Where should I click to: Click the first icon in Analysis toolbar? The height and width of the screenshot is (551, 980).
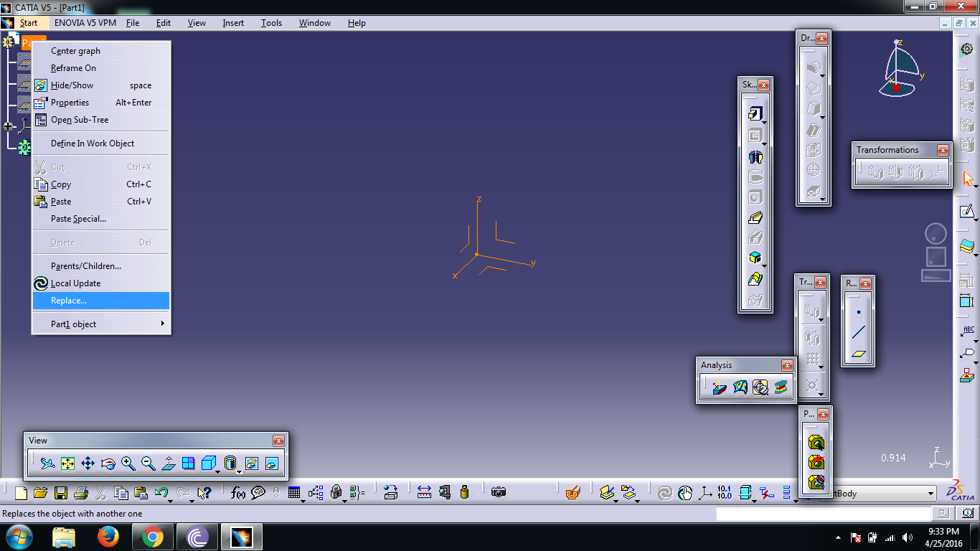[x=720, y=387]
